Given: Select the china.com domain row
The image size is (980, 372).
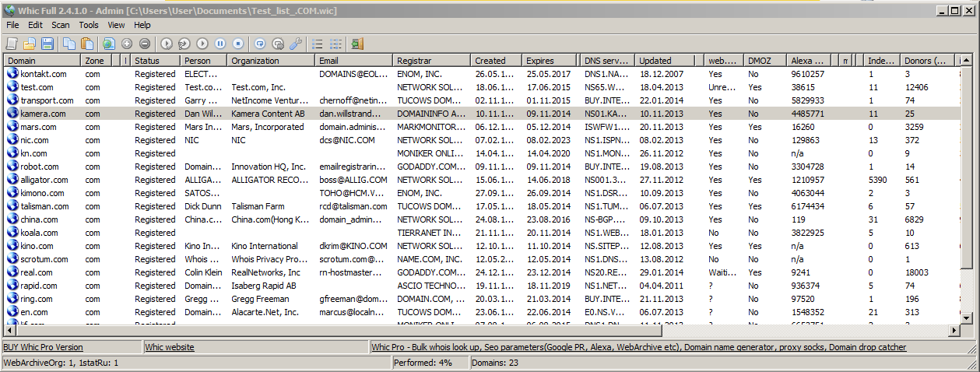Looking at the screenshot, I should [480, 219].
